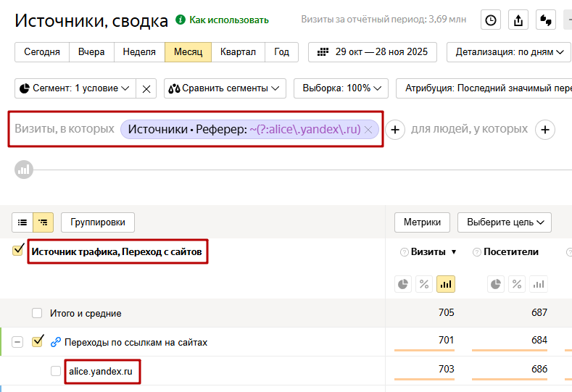The height and width of the screenshot is (392, 572).
Task: Add visit condition with plus button
Action: [394, 130]
